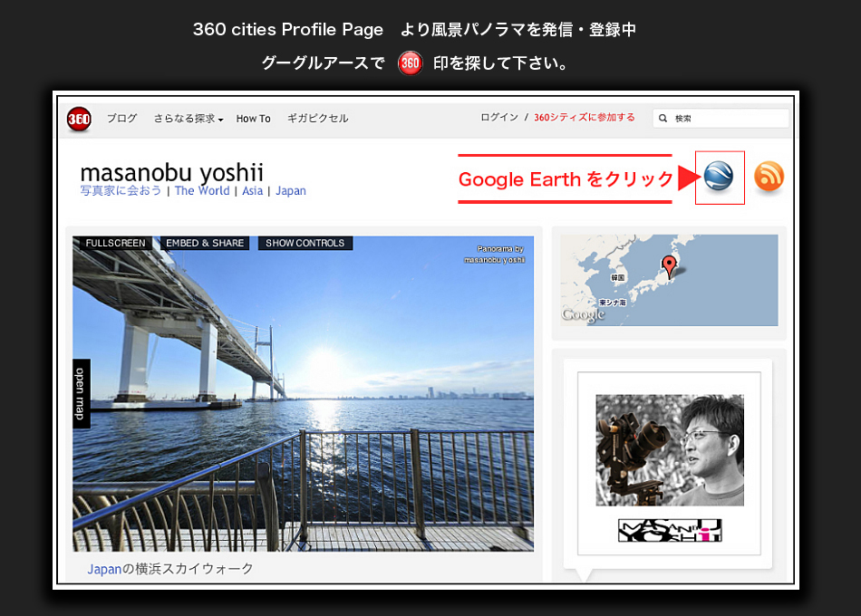Click the photographer profile photo

pos(670,449)
